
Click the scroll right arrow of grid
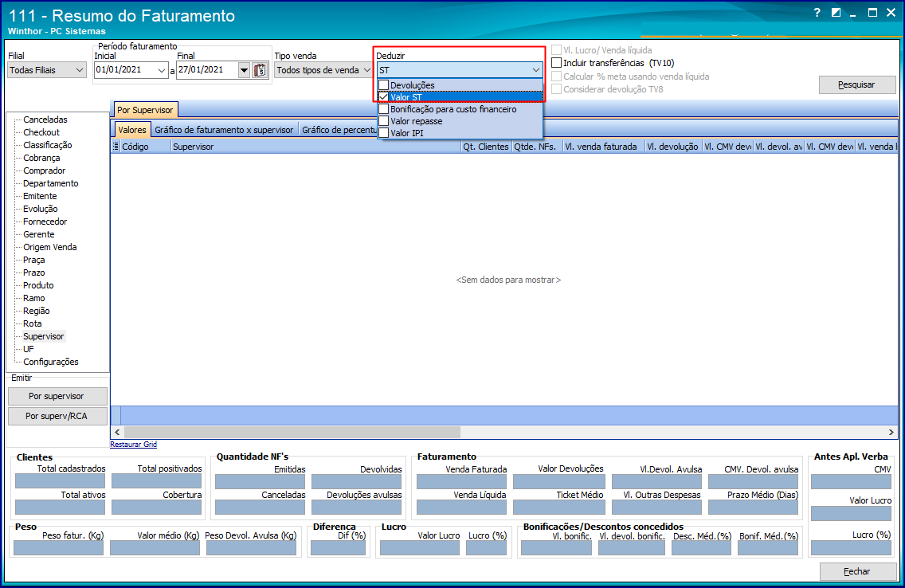click(891, 432)
